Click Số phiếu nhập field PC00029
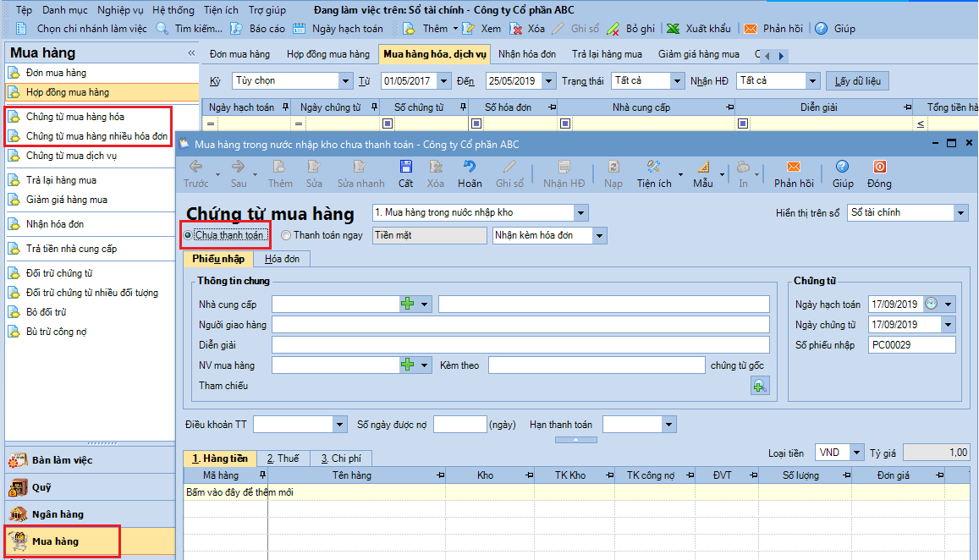This screenshot has width=979, height=560. (x=911, y=344)
